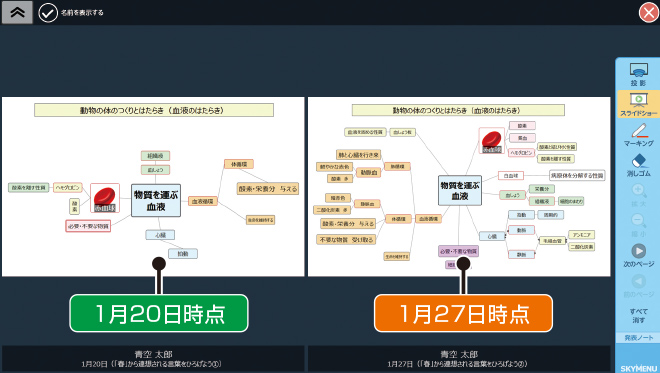Click the right 青空 太郎 1月27日 caption
The width and height of the screenshot is (660, 373).
pyautogui.click(x=459, y=359)
